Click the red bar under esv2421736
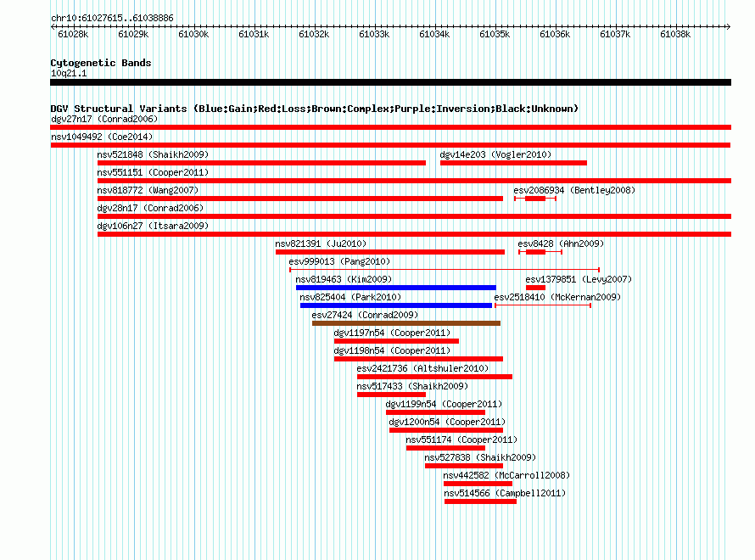Image resolution: width=755 pixels, height=560 pixels. click(434, 377)
